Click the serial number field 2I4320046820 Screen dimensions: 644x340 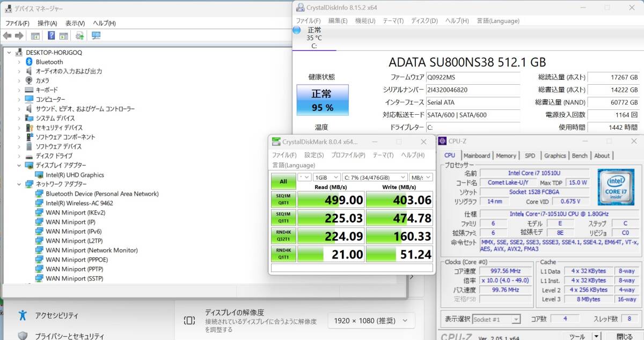[473, 90]
